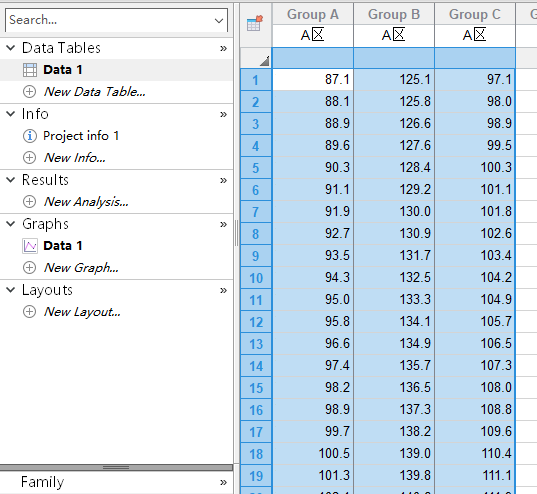The width and height of the screenshot is (537, 494).
Task: Click plus icon beside New Layout
Action: pyautogui.click(x=29, y=312)
